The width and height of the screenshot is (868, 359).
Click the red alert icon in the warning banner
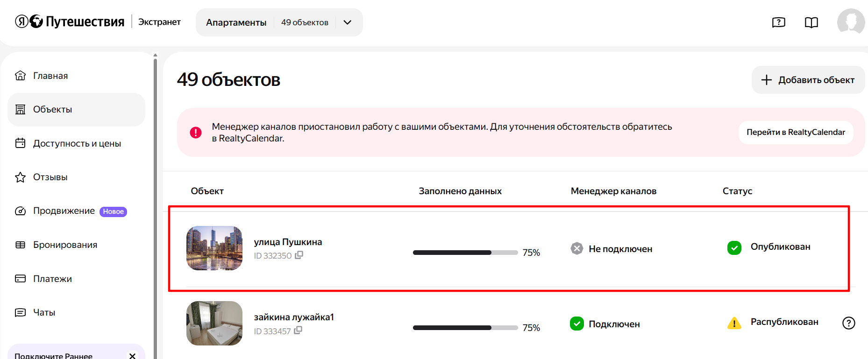196,133
